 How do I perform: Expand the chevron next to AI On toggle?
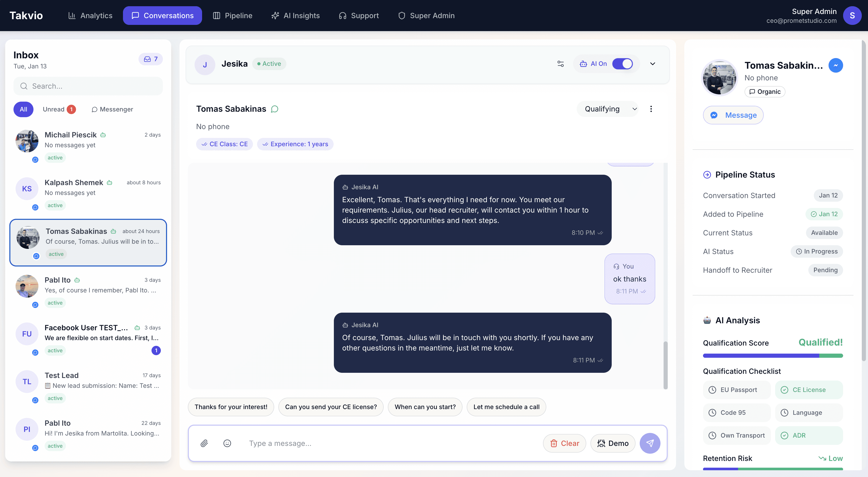(653, 64)
